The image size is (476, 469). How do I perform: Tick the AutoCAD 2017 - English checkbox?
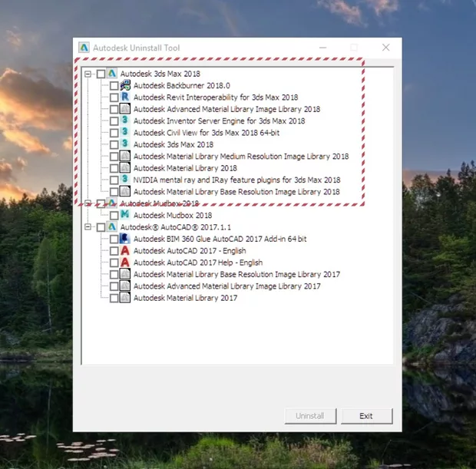tap(114, 251)
